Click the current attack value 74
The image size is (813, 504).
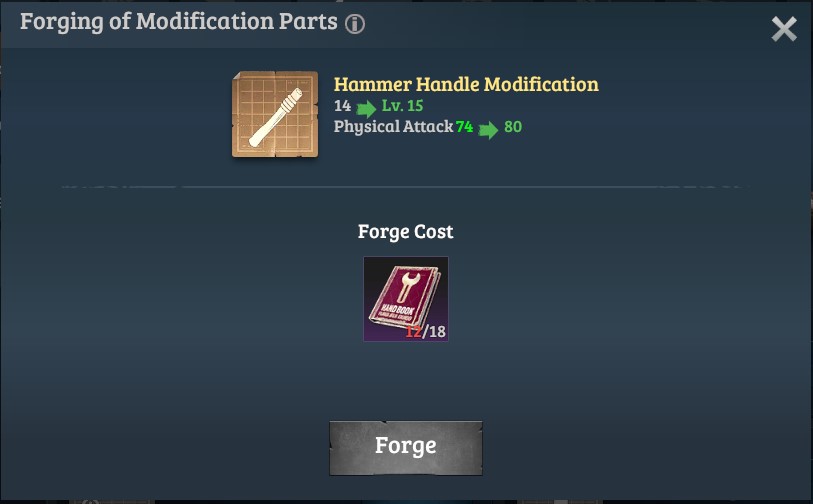click(464, 127)
